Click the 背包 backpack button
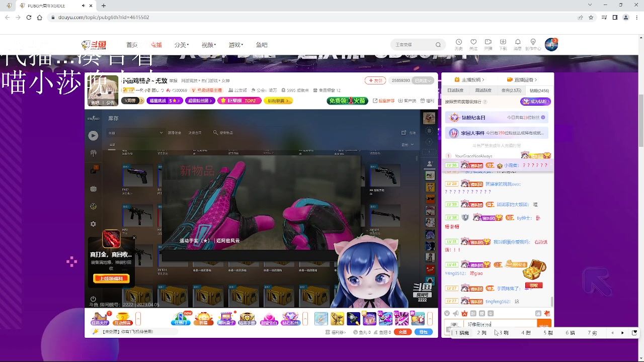Viewport: 644px width, 362px height. (424, 332)
